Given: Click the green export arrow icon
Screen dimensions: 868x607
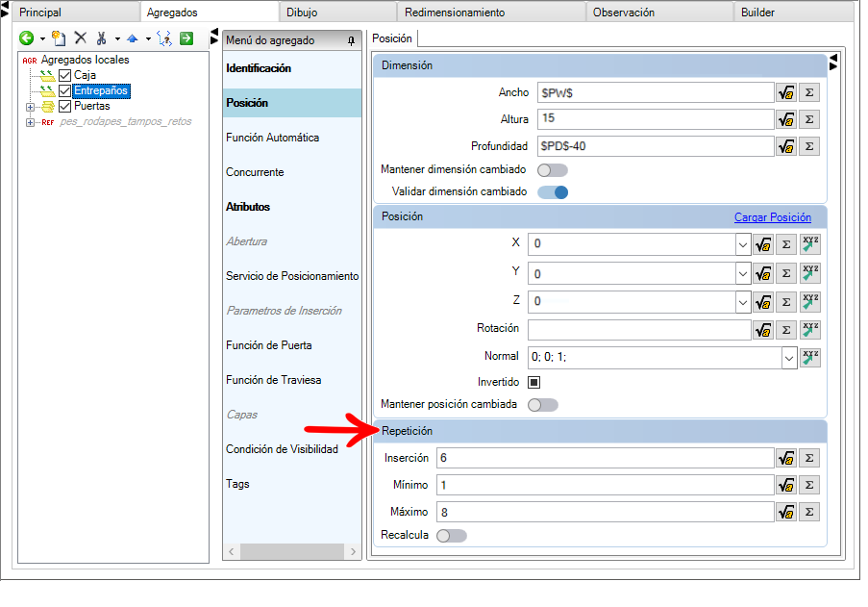Looking at the screenshot, I should pyautogui.click(x=186, y=38).
